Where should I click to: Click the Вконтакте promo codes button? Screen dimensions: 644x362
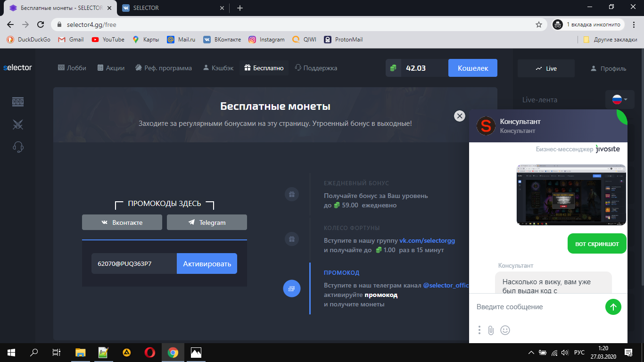pyautogui.click(x=122, y=222)
